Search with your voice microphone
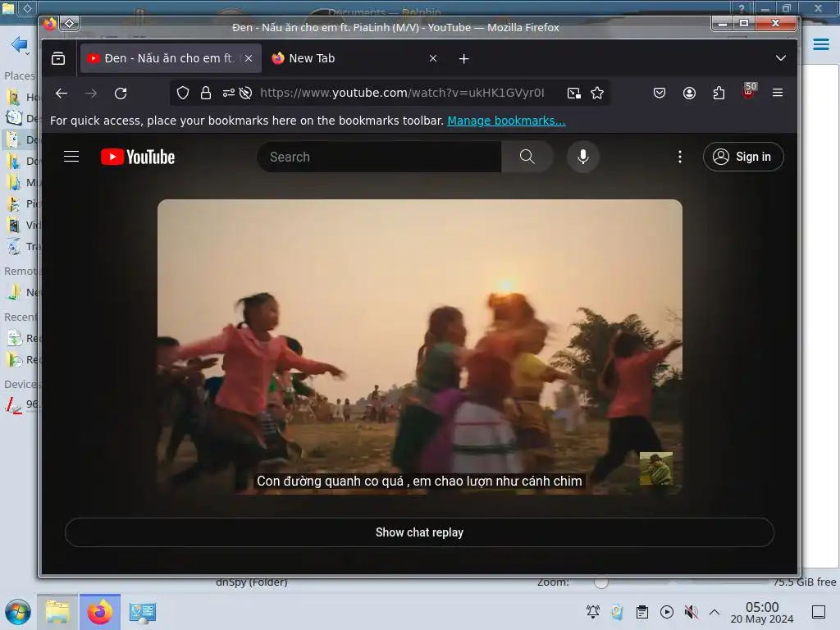 click(x=583, y=157)
